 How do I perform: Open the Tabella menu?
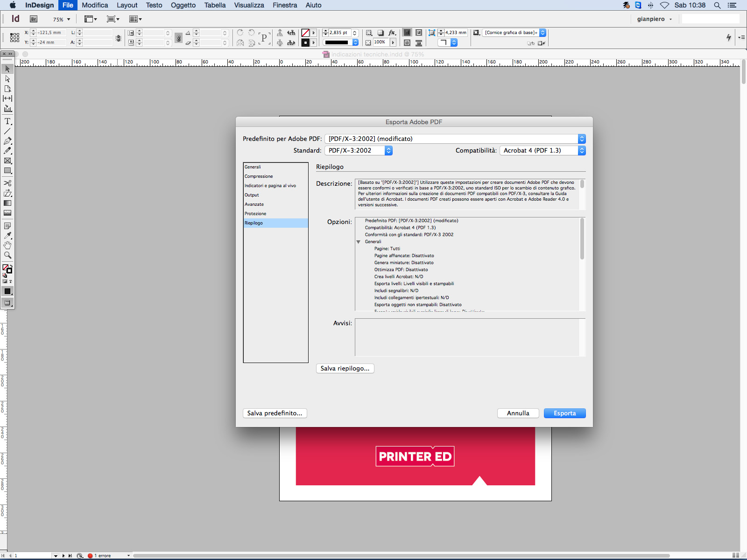[215, 5]
